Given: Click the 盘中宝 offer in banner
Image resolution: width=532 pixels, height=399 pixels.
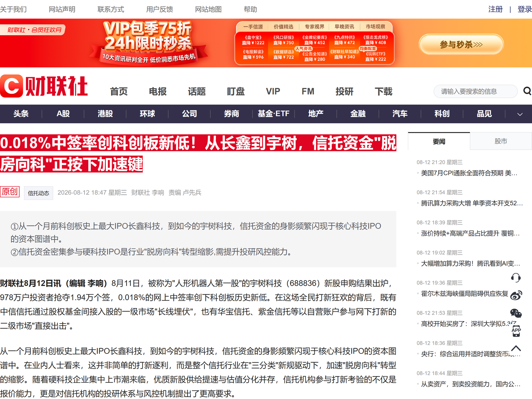Looking at the screenshot, I should (253, 40).
